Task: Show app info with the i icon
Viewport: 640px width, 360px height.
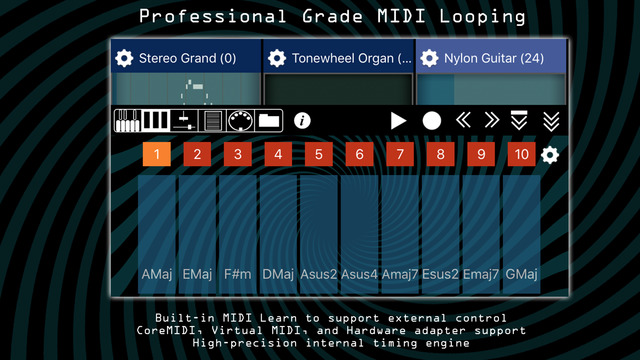Action: [302, 121]
